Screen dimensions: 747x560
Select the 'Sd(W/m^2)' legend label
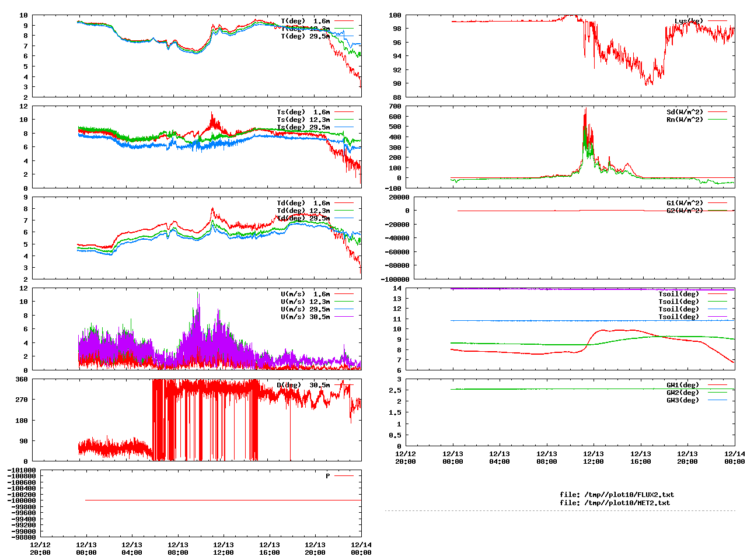(x=685, y=112)
